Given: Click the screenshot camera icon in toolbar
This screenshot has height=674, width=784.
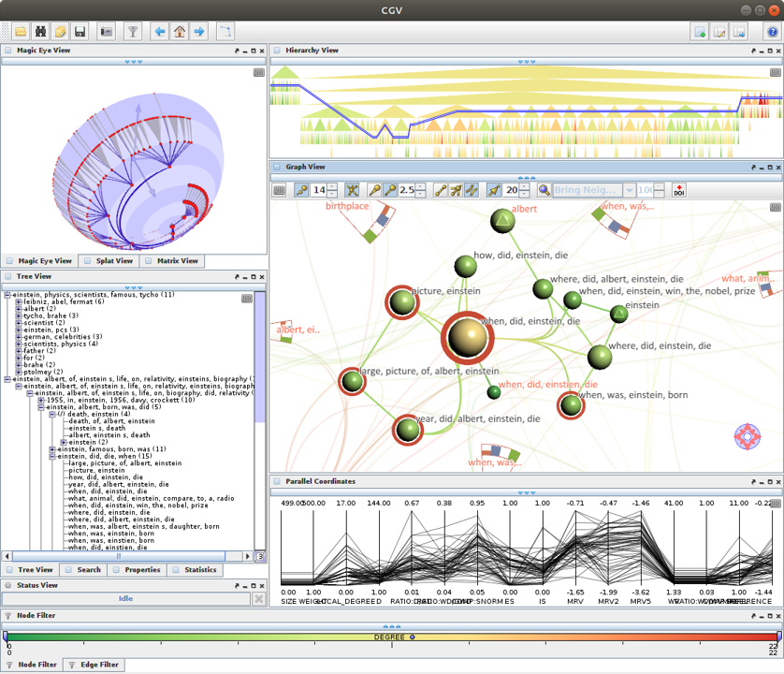Looking at the screenshot, I should tap(107, 32).
